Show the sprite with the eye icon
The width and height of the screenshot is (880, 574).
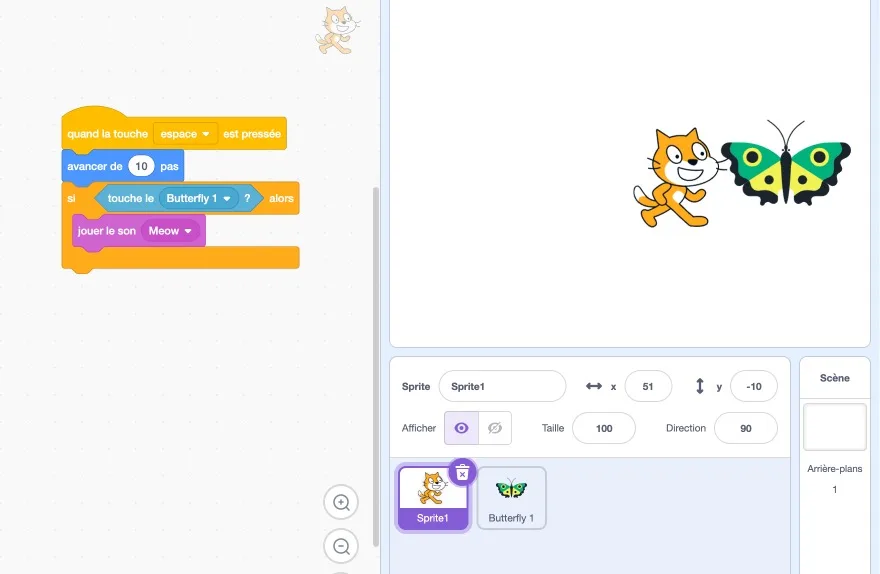[461, 428]
